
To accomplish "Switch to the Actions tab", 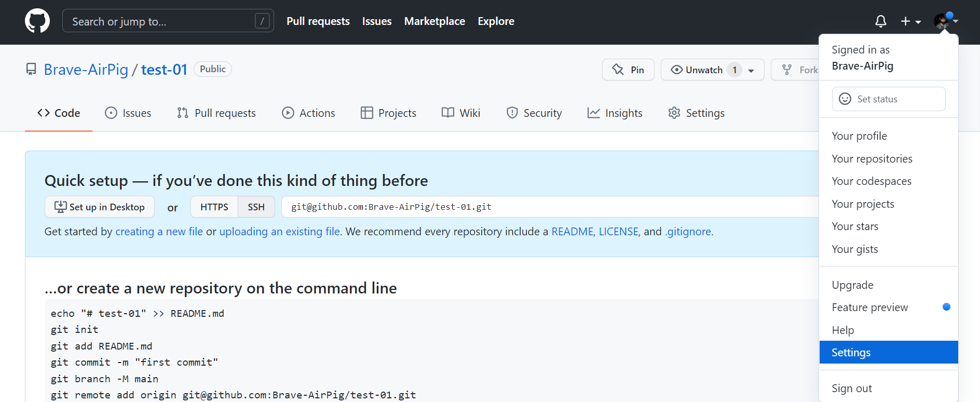I will pos(308,113).
